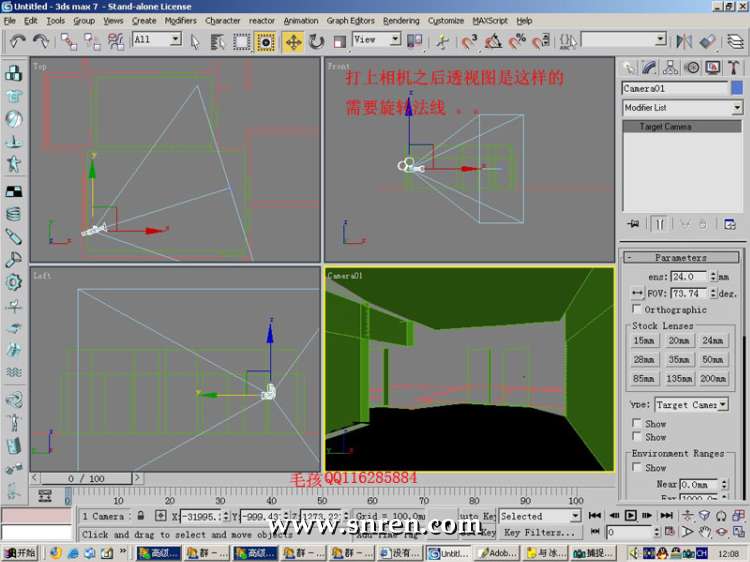This screenshot has height=562, width=750.
Task: Open the View reference coordinate dropdown
Action: [x=377, y=40]
